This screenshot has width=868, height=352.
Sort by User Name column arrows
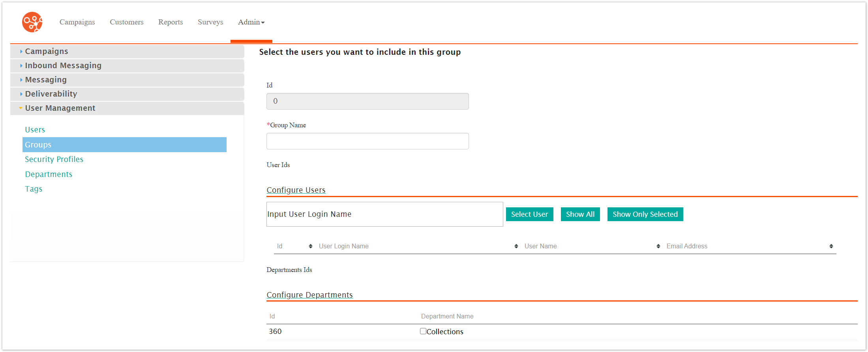(x=658, y=246)
